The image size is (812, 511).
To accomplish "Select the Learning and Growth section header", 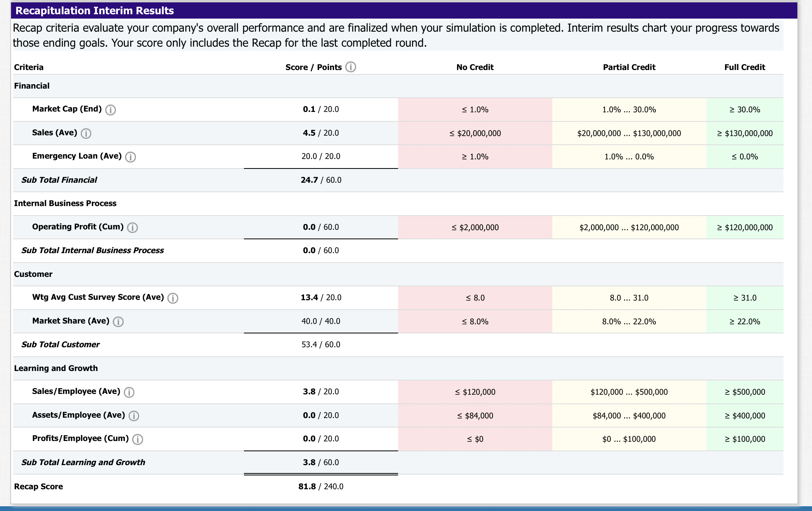I will point(56,368).
